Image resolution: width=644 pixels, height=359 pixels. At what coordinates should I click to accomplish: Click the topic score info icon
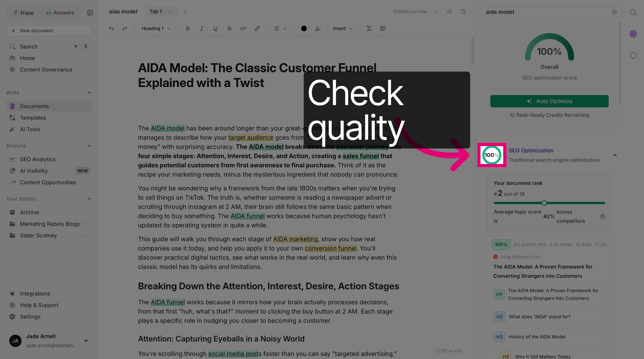point(602,216)
